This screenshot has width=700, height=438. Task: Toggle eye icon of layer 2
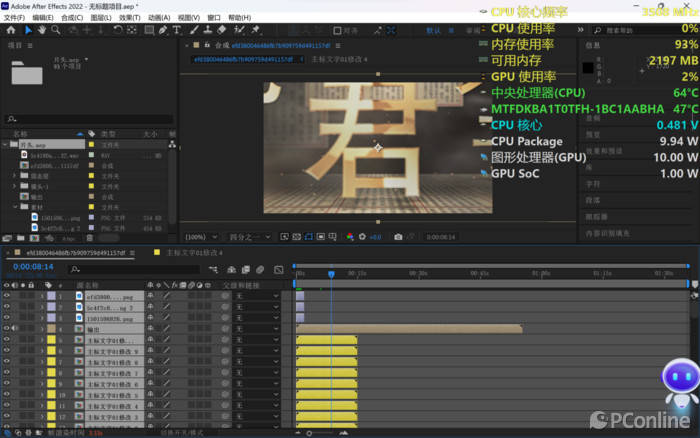click(6, 307)
